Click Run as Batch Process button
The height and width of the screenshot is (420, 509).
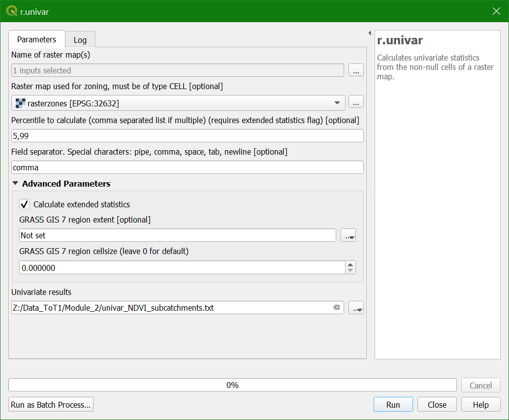[51, 405]
